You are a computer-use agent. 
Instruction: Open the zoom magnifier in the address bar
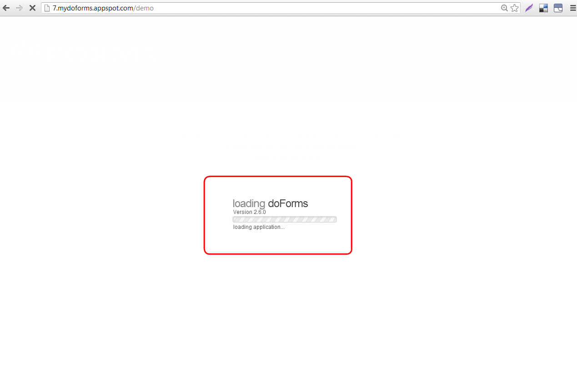(504, 8)
